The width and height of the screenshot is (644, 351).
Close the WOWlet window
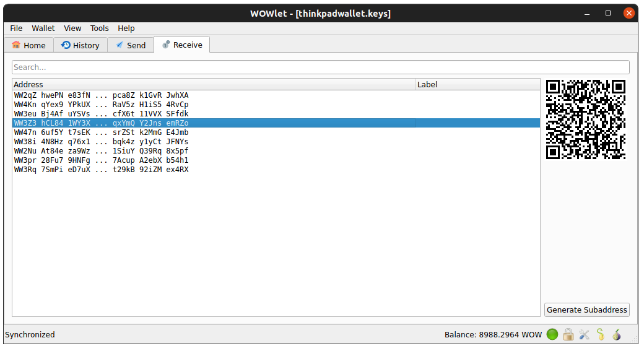point(629,13)
